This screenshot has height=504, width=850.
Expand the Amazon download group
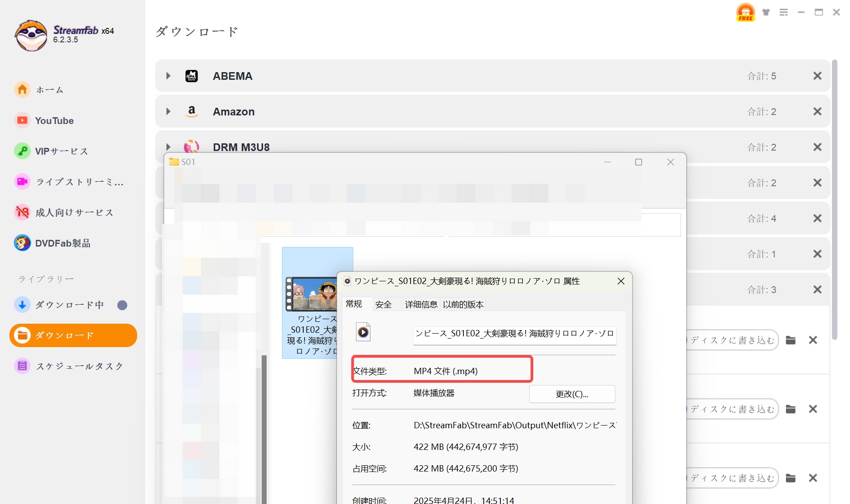pyautogui.click(x=168, y=111)
